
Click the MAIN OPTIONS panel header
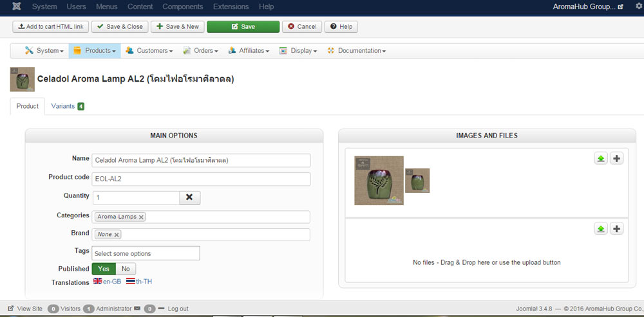(x=174, y=136)
